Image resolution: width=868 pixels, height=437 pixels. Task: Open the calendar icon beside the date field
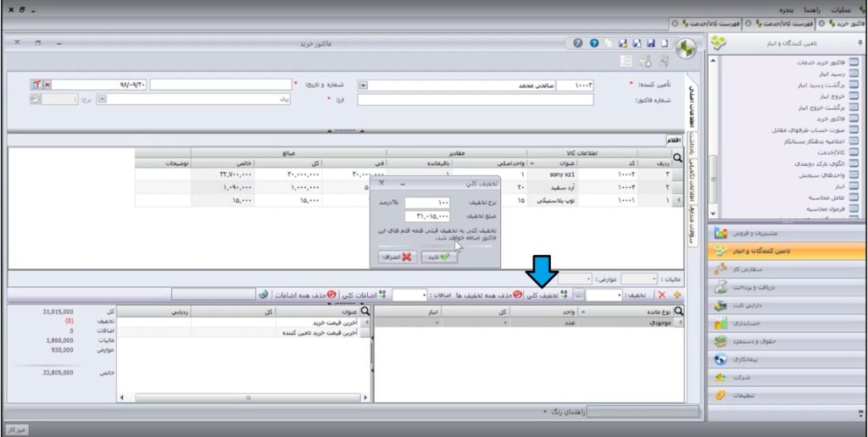coord(36,85)
